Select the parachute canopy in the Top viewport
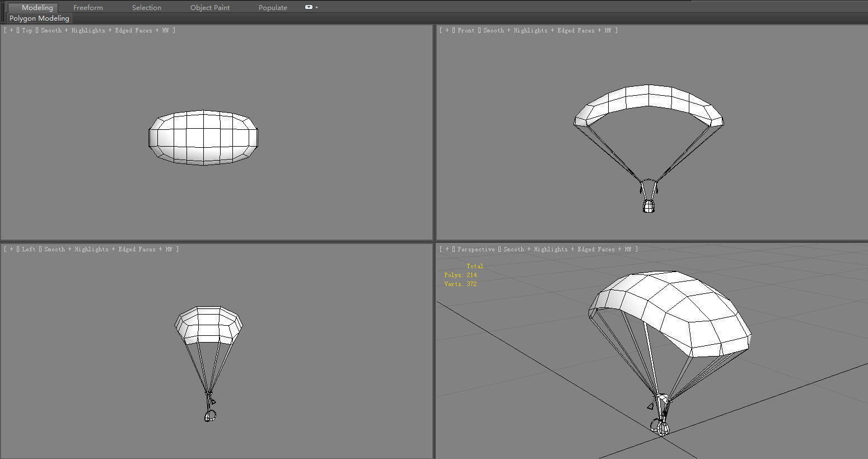 click(203, 138)
